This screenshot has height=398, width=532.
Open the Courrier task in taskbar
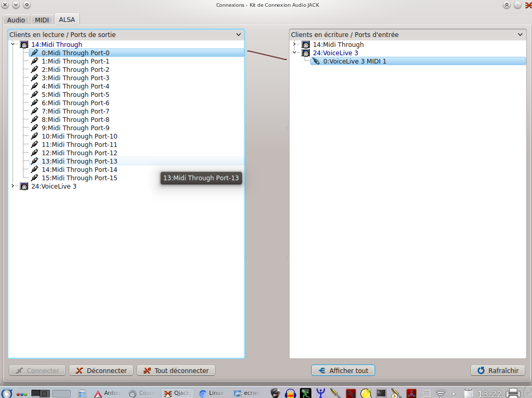tap(142, 393)
